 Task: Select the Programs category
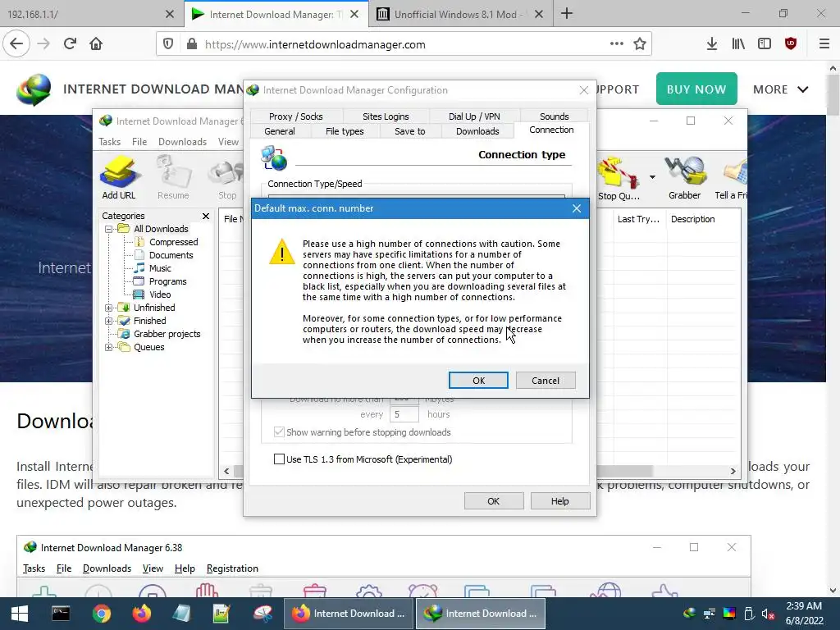[x=167, y=281]
